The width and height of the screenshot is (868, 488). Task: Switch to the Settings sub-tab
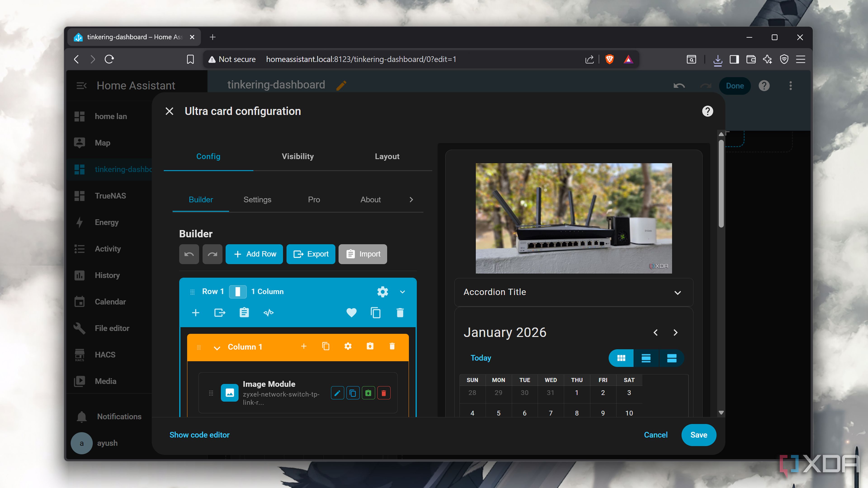coord(257,200)
